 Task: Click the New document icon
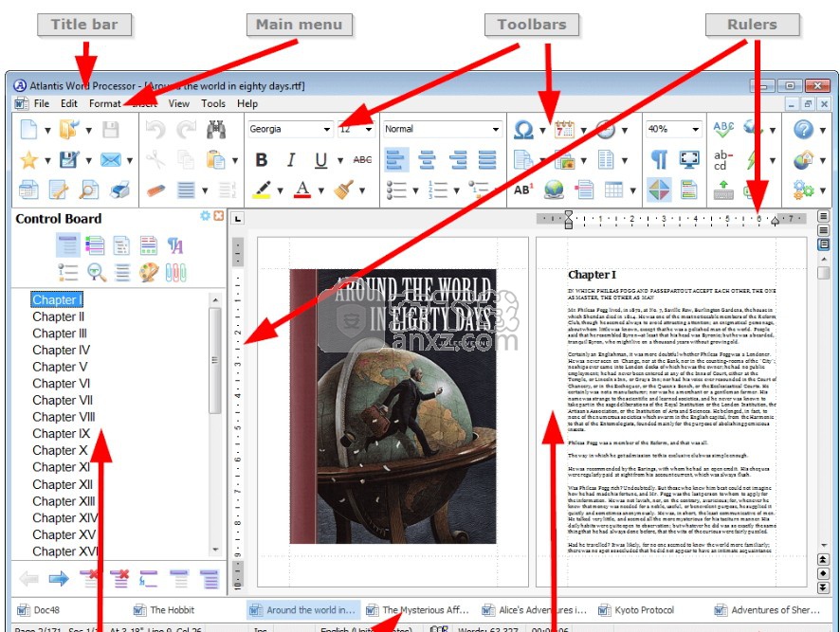[x=28, y=129]
